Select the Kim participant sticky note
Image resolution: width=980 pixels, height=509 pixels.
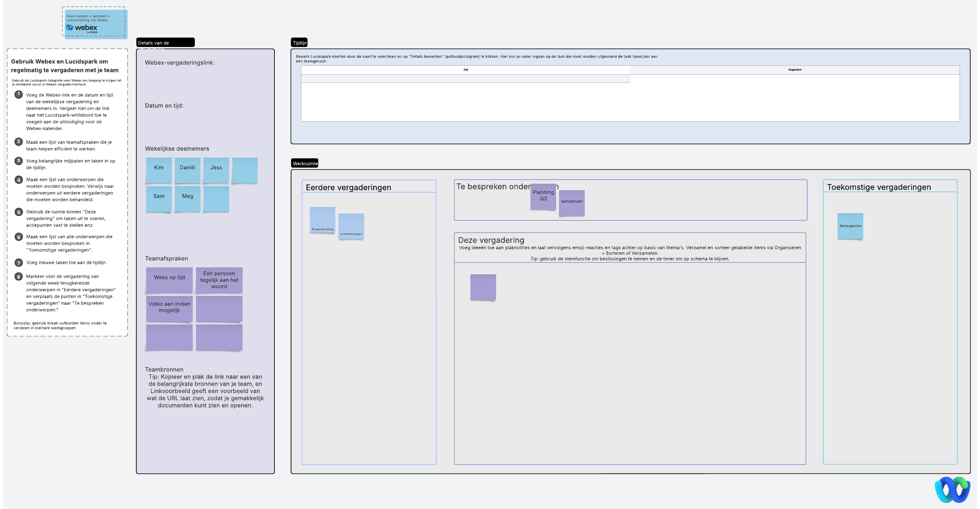pos(159,169)
